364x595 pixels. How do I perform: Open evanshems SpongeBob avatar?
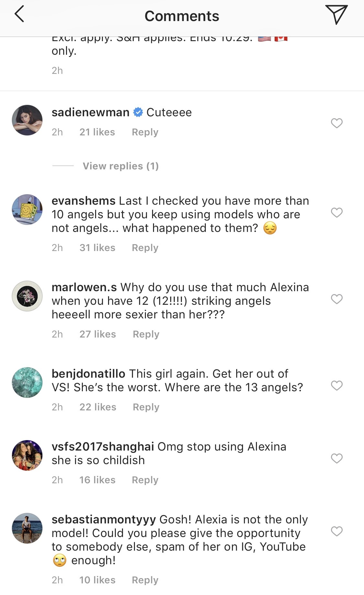27,209
